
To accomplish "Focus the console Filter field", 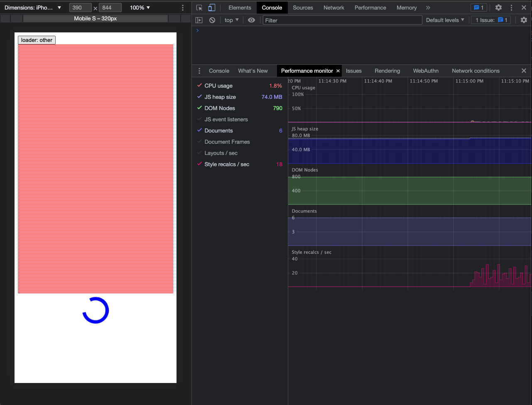I will click(342, 20).
